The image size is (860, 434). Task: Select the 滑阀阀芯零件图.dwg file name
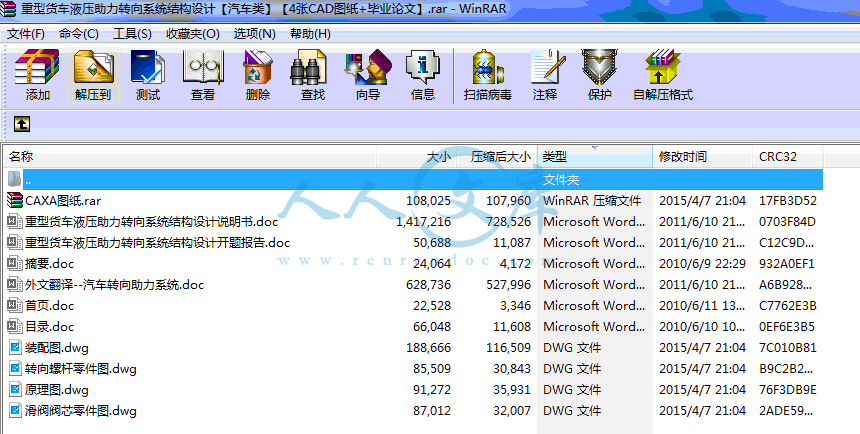point(81,411)
